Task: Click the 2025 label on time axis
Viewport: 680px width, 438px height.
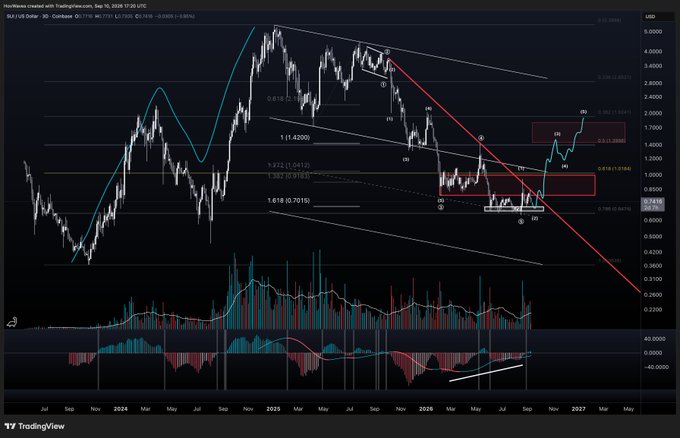Action: click(273, 409)
